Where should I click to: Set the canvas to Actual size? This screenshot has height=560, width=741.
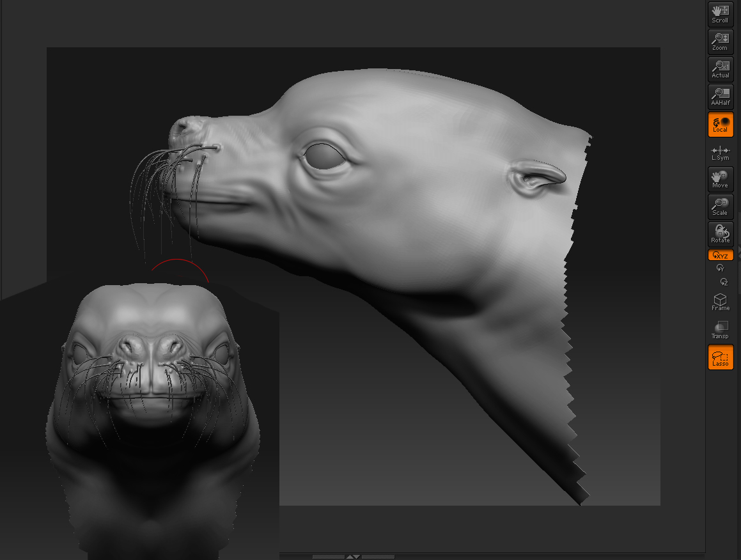[720, 69]
